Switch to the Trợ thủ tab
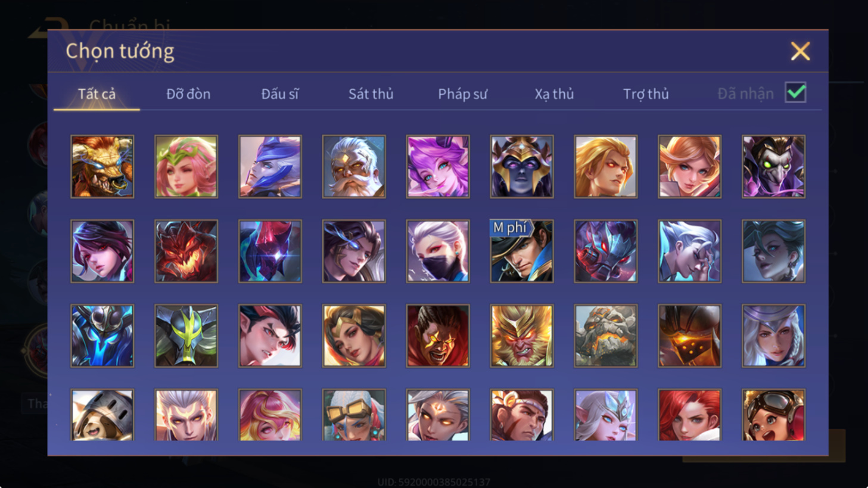868x488 pixels. 646,94
